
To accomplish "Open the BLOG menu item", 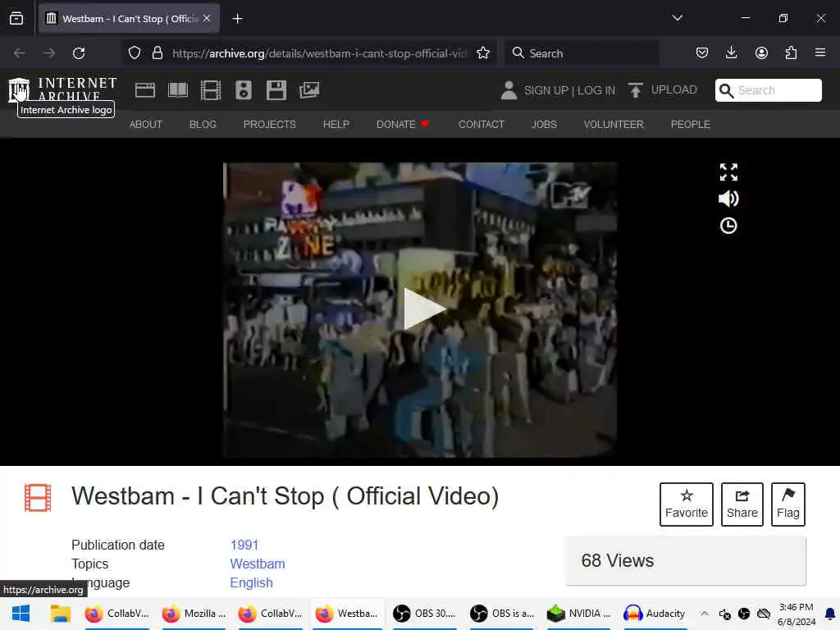I will [x=203, y=125].
